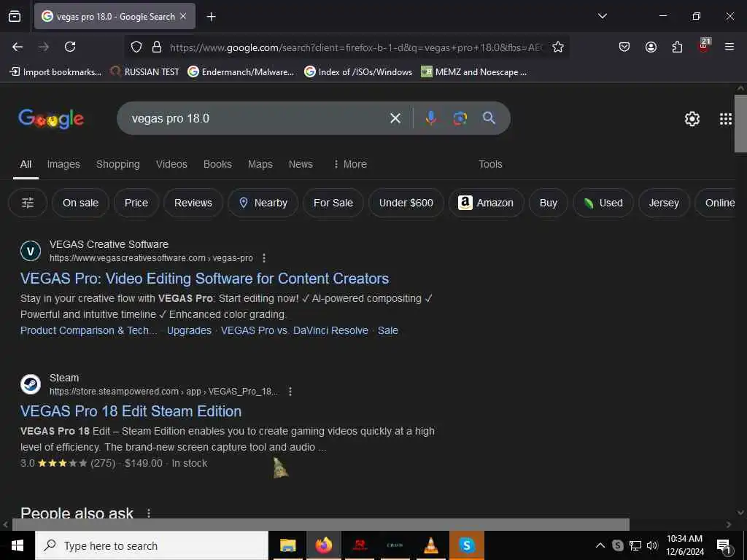Open the Firefox account icon

(x=651, y=47)
